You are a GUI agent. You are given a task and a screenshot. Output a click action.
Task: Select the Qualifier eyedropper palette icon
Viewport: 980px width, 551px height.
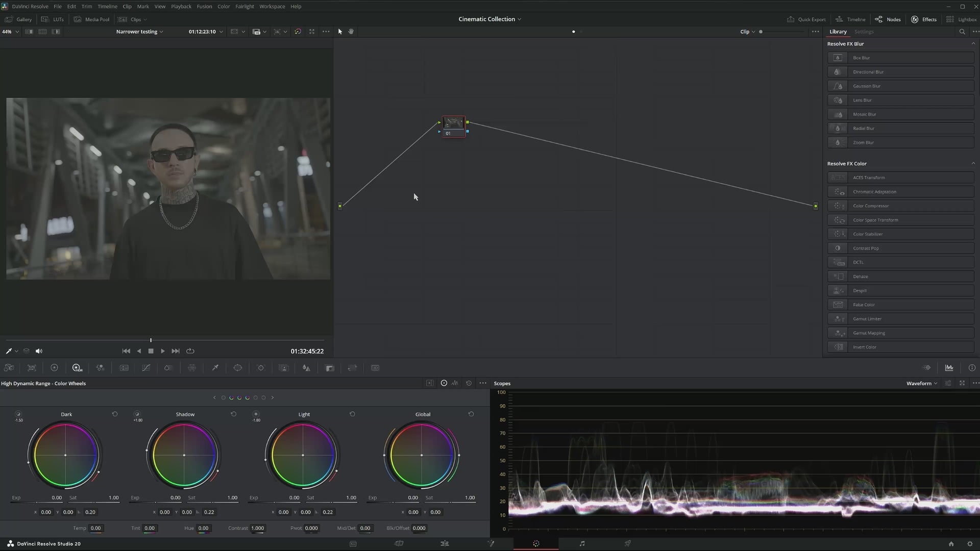point(215,368)
